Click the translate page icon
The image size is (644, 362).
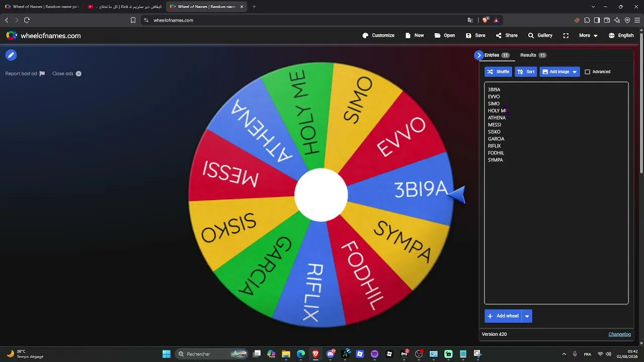click(x=470, y=20)
